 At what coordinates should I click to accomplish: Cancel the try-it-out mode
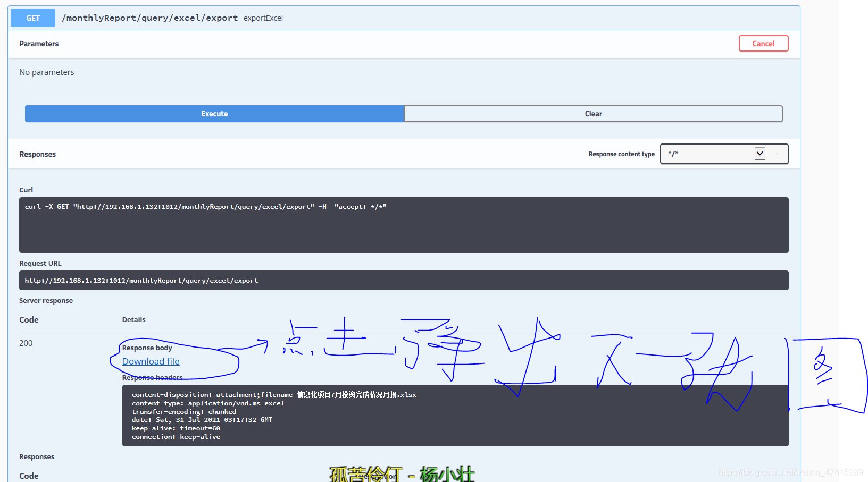(763, 44)
